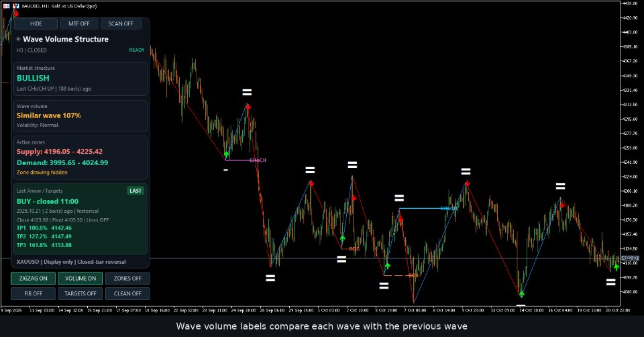Enable targets with TARGETS OFF button
The height and width of the screenshot is (337, 644).
(80, 293)
